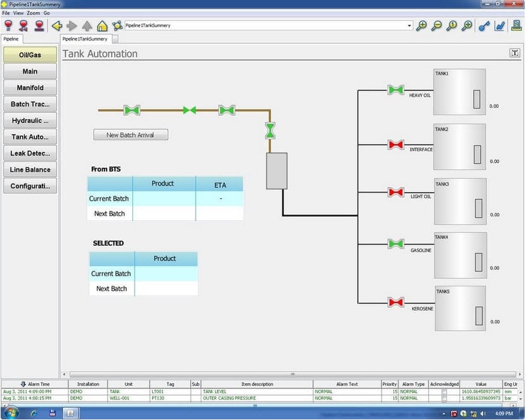Open the trend chart toolbar icon

tap(499, 26)
